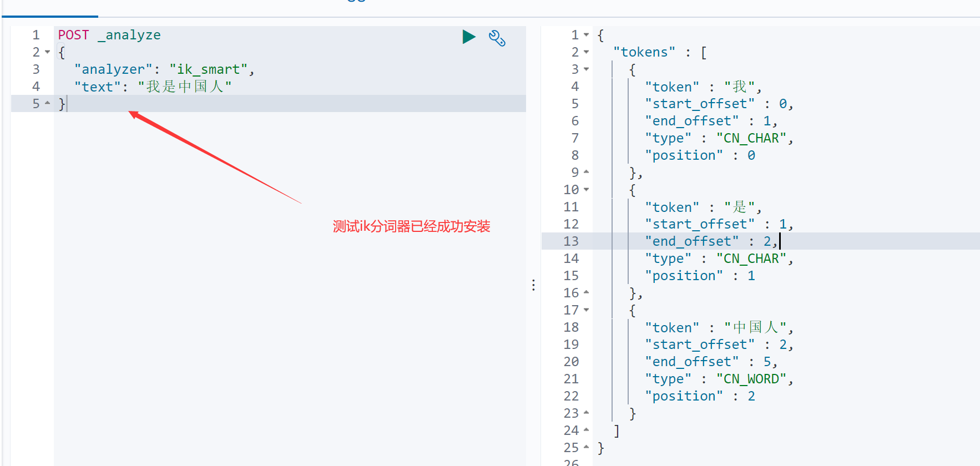Run the POST _analyze request
This screenshot has width=980, height=466.
[469, 37]
